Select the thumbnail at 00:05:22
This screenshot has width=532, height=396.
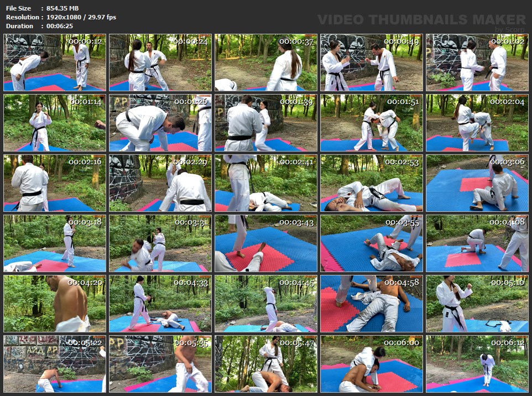(x=55, y=364)
